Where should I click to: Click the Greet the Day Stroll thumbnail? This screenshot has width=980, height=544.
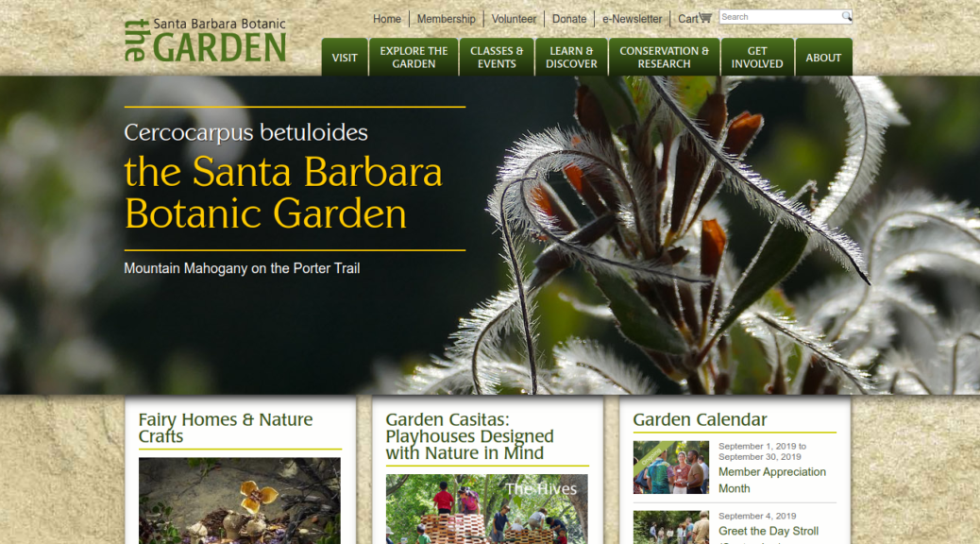coord(671,527)
